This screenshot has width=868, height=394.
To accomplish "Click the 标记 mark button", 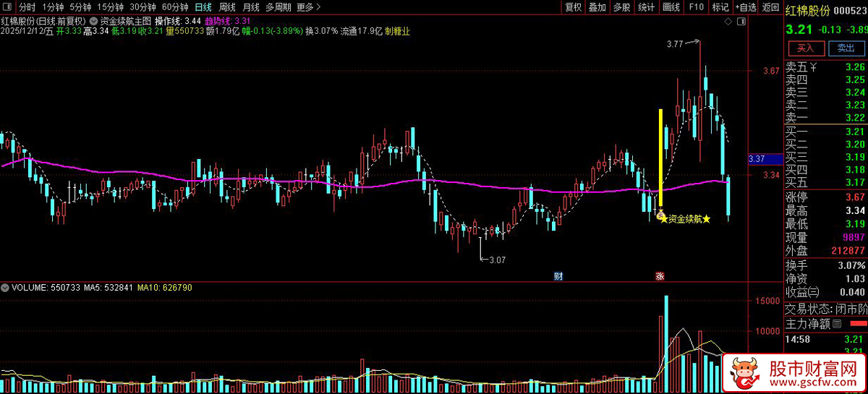I will pyautogui.click(x=720, y=7).
